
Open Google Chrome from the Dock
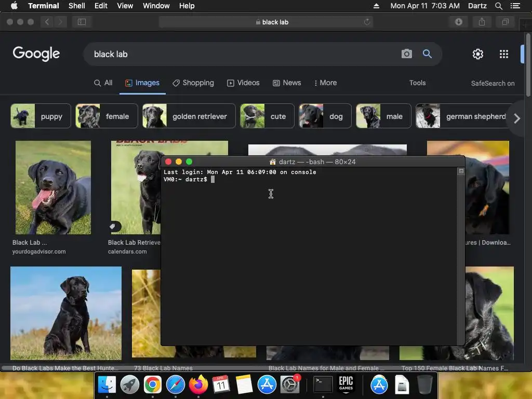click(153, 384)
